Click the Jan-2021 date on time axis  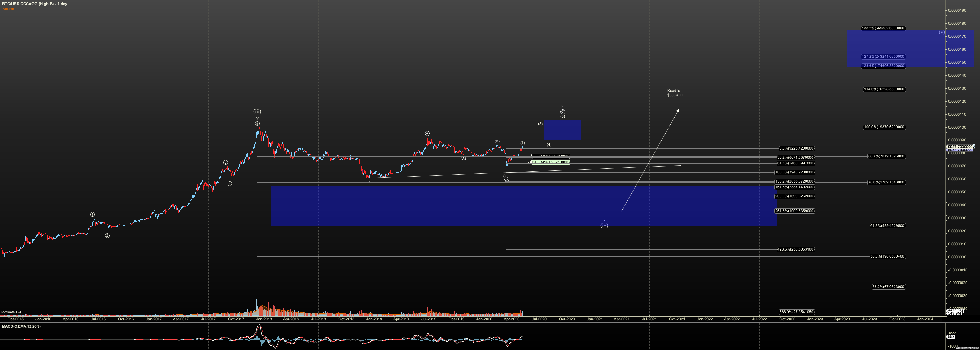pos(594,319)
